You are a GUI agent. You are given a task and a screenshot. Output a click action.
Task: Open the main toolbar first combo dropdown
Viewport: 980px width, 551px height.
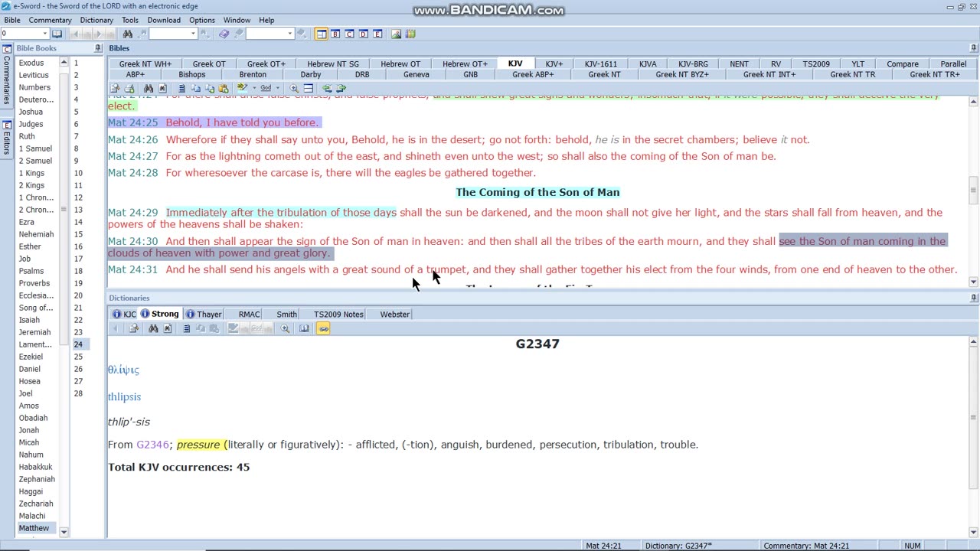tap(44, 34)
